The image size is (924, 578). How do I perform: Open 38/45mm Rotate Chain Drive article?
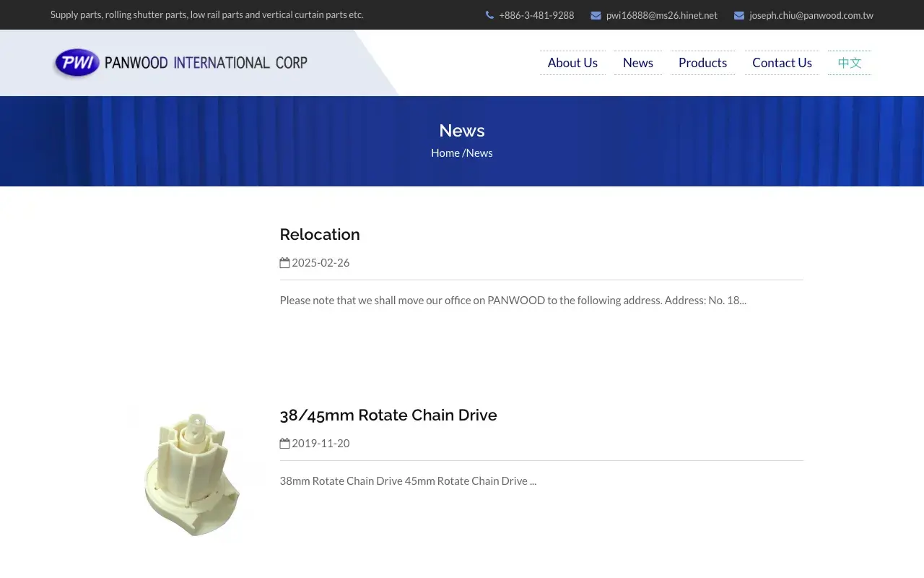coord(388,415)
